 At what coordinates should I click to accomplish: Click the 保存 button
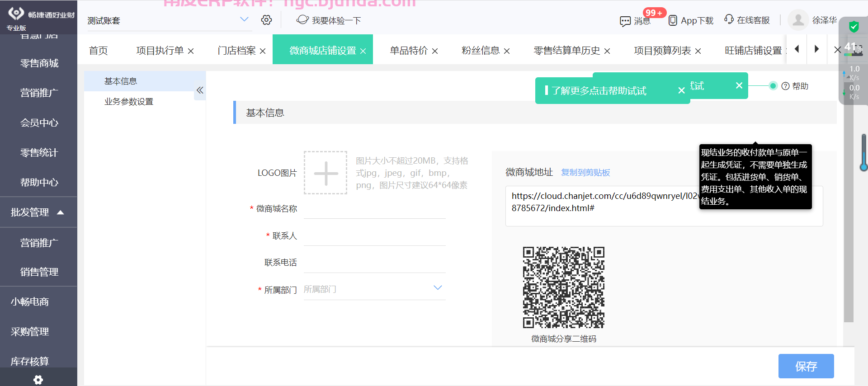806,366
